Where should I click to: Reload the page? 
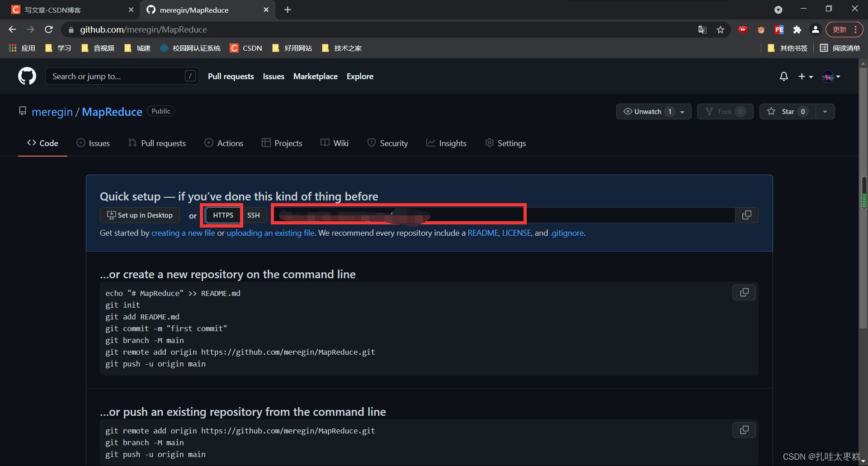coord(49,29)
